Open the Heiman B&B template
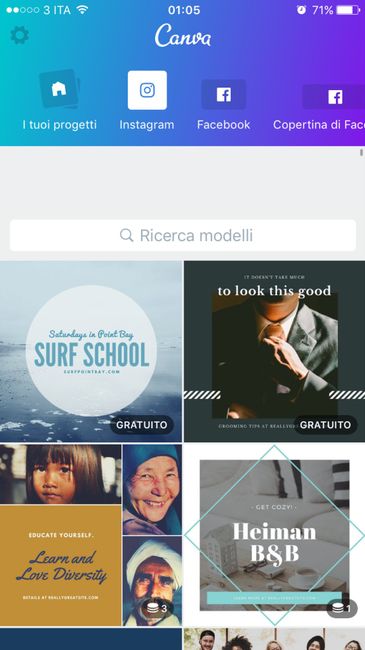The height and width of the screenshot is (650, 365). coord(275,535)
